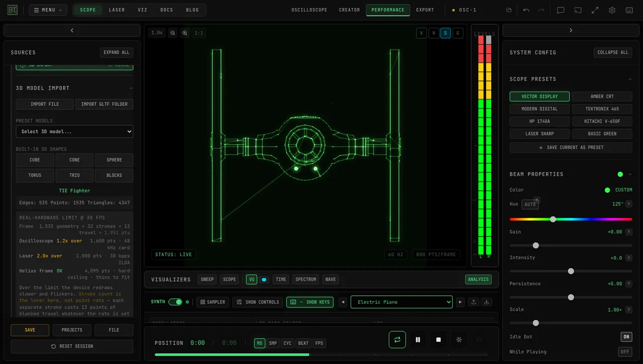Click the Intensity slider handle
Screen dimensions: 643x364
571,271
